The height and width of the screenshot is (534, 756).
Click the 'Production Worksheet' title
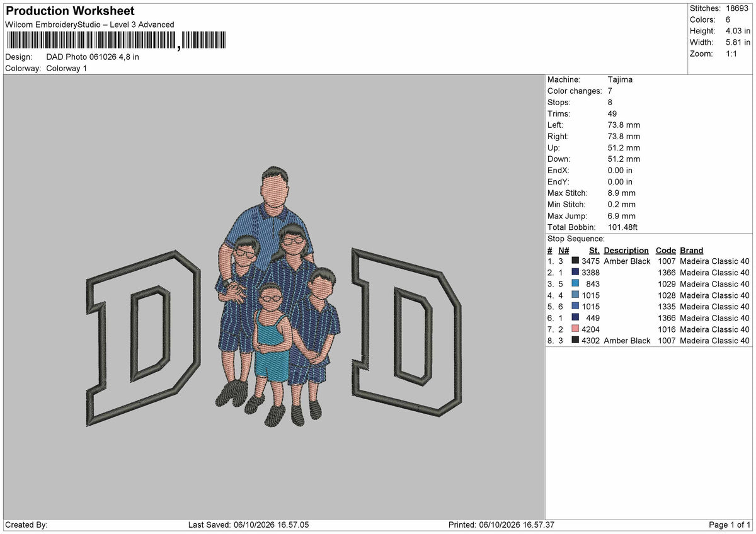point(70,11)
